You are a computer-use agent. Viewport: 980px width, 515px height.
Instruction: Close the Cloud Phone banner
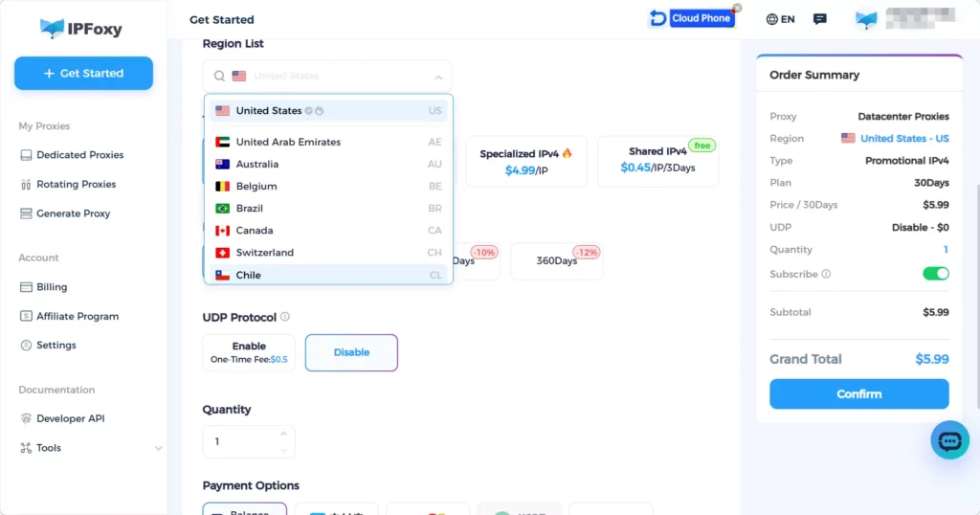click(737, 8)
